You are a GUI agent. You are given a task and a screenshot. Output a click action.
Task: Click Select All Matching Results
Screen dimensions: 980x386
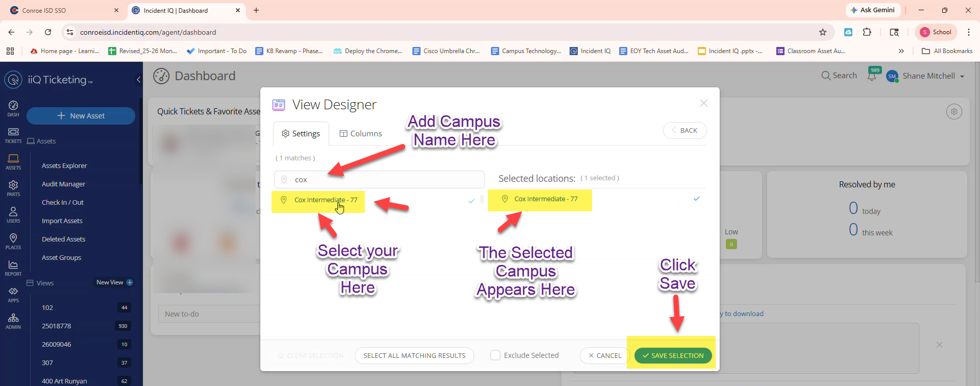(x=414, y=355)
